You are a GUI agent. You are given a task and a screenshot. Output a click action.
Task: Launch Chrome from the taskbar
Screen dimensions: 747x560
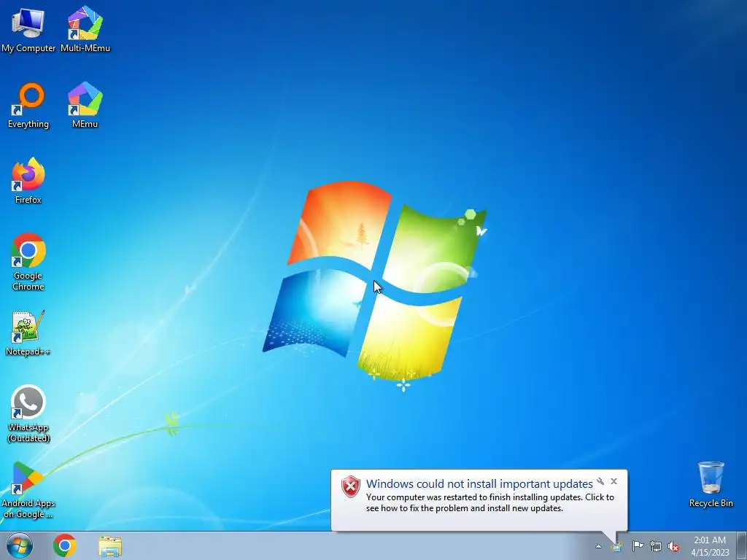pyautogui.click(x=65, y=545)
